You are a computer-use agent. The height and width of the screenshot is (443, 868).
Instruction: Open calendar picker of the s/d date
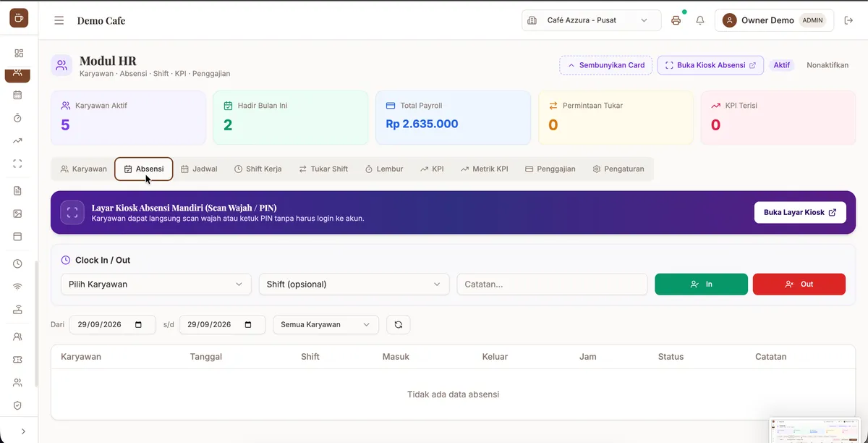point(249,324)
